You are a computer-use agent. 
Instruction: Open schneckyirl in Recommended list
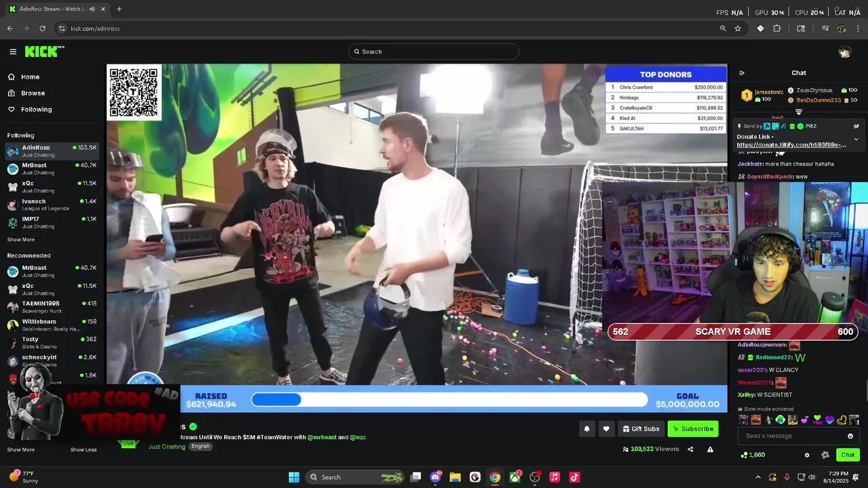tap(52, 360)
